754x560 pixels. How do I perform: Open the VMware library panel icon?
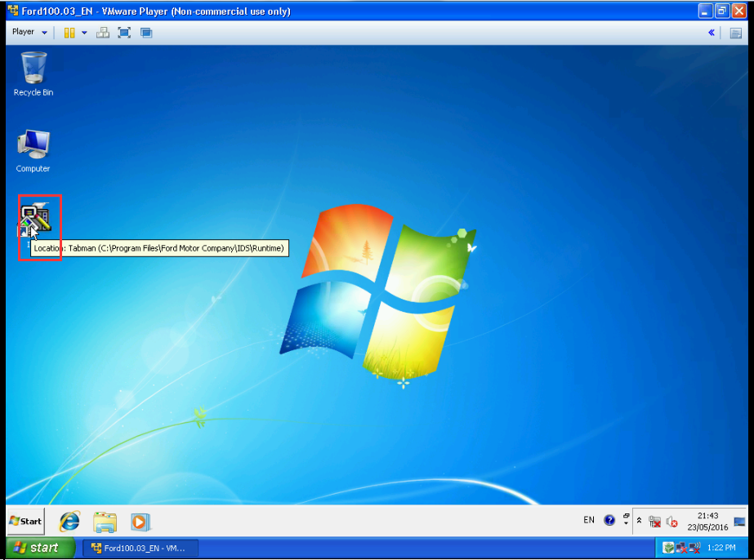736,33
